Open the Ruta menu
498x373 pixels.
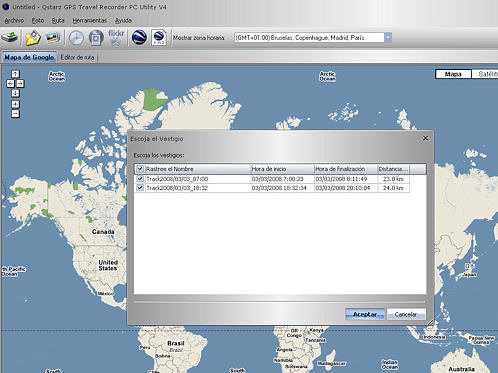tap(58, 20)
